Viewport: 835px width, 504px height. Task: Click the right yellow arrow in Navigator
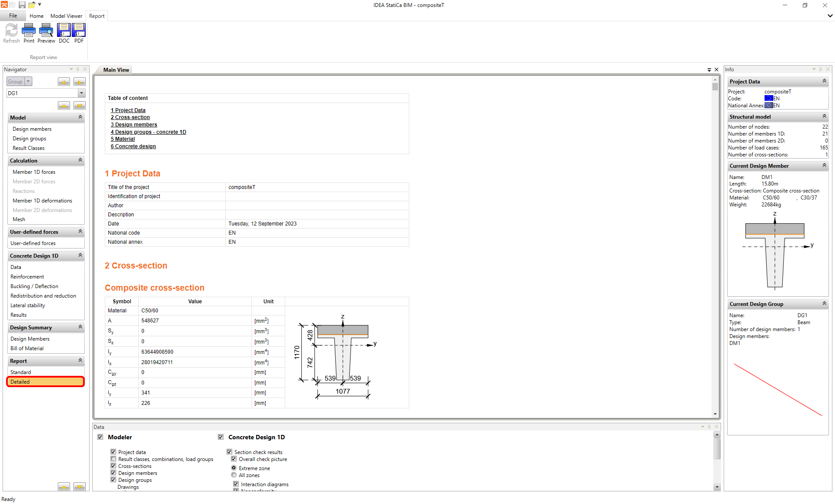80,82
